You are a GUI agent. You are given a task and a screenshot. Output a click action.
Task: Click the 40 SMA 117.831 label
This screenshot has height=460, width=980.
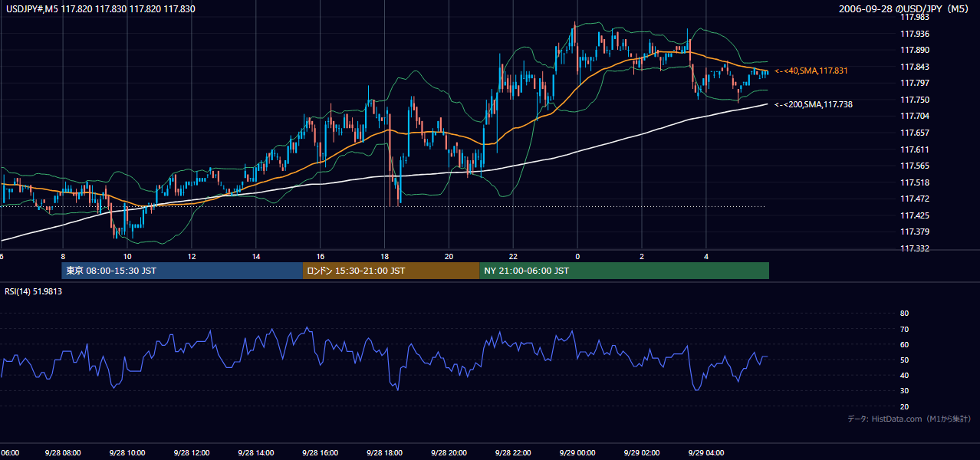(x=811, y=71)
